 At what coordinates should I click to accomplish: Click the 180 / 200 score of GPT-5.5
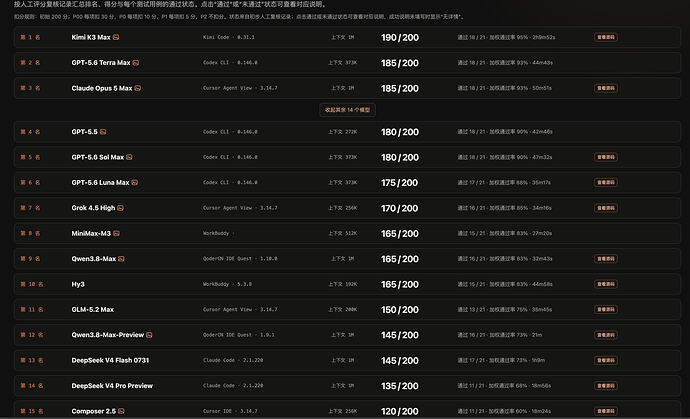coord(400,132)
